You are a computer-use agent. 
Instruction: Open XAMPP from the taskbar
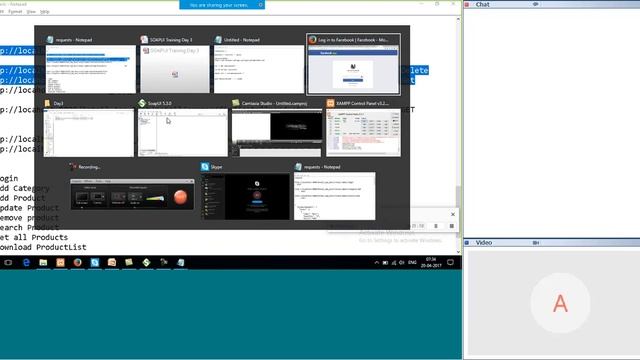[60, 262]
